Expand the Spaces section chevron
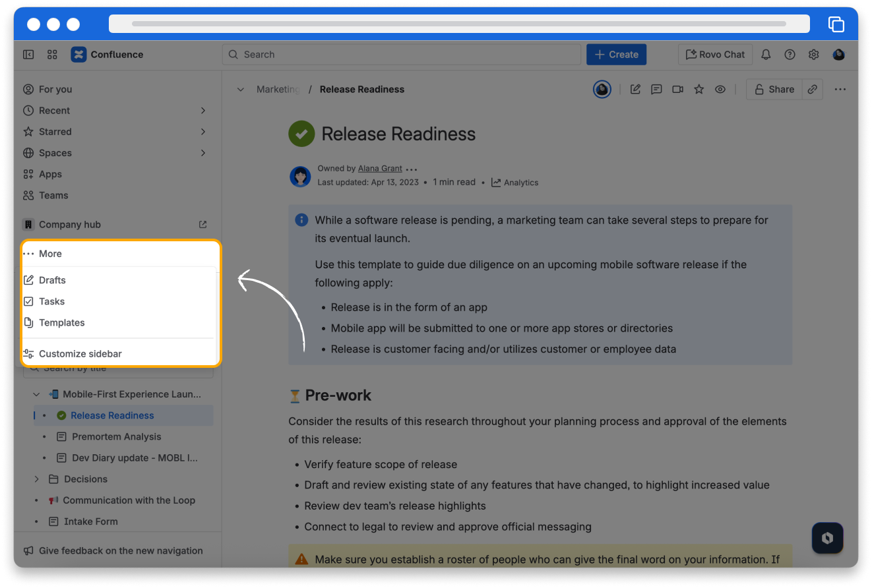Screen dimensions: 872x588 pos(203,153)
